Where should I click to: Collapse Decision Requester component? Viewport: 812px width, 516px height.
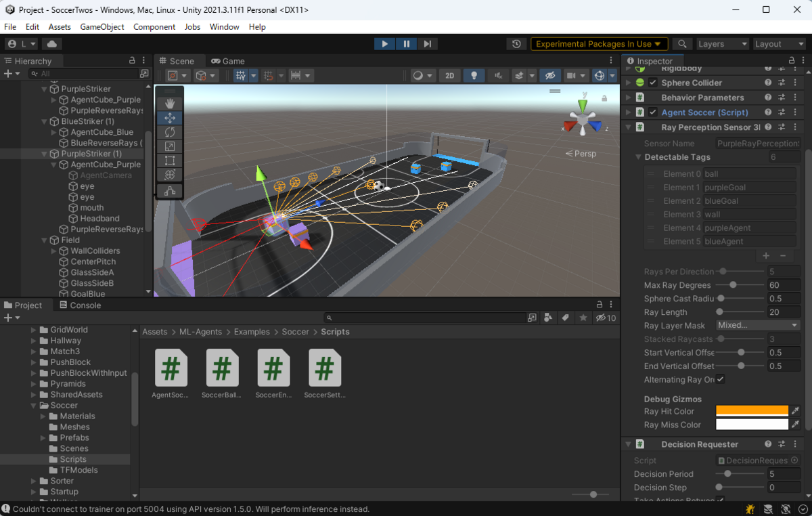[x=627, y=444]
